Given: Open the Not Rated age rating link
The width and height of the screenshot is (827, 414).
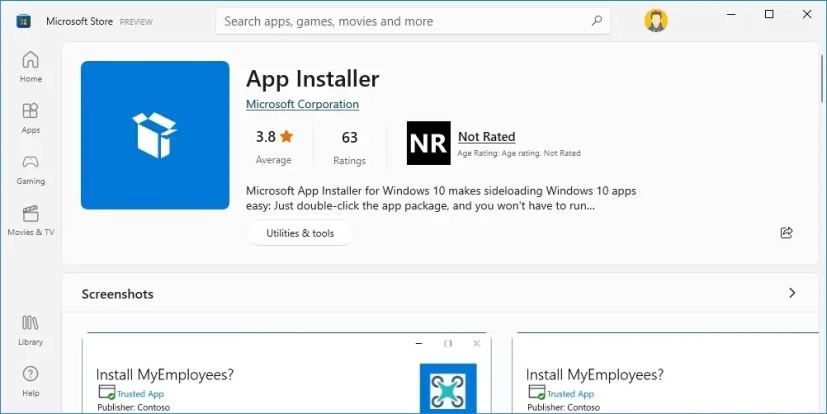Looking at the screenshot, I should (486, 137).
